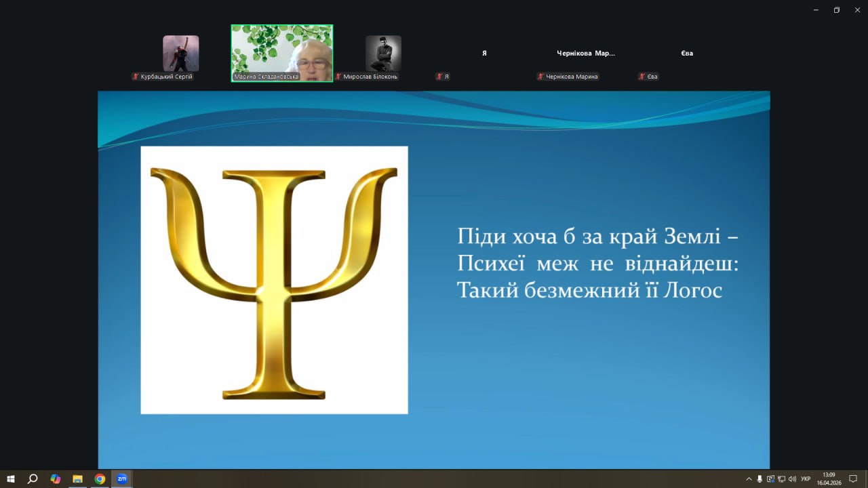Screen dimensions: 868x488
Task: Restore down the Zoom window
Action: point(836,9)
